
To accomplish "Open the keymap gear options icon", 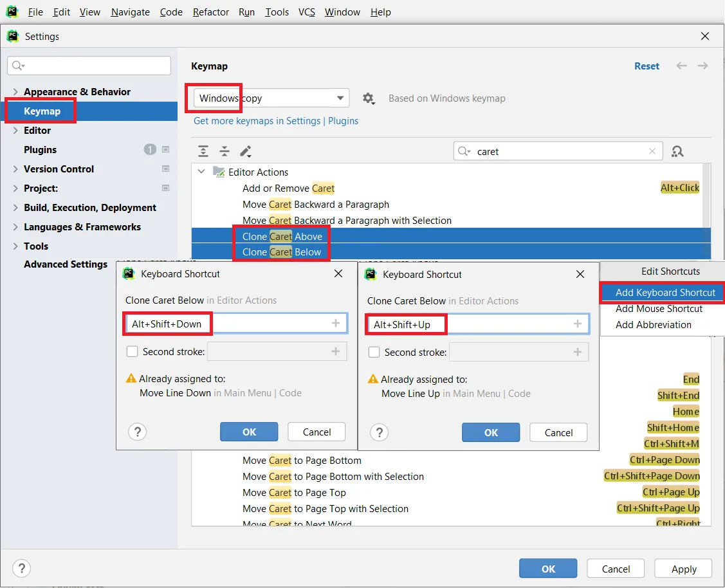I will 369,98.
